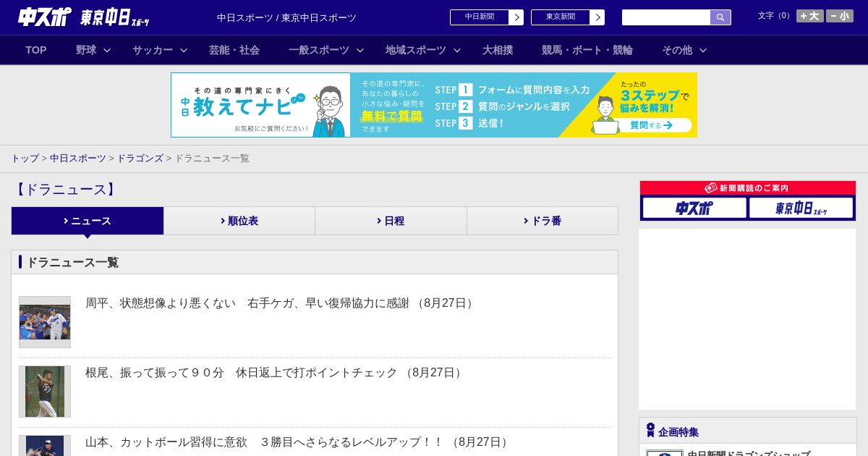Switch to the 順位表 tab
The image size is (868, 456).
click(x=239, y=221)
